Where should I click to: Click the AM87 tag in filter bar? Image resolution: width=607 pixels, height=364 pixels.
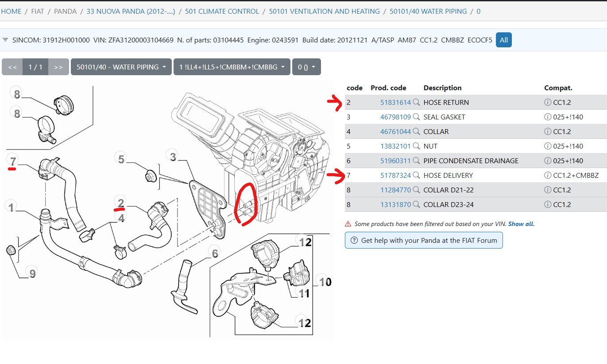tap(407, 40)
